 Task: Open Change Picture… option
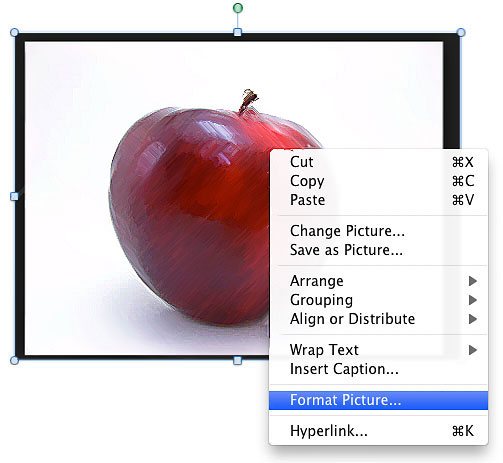point(378,231)
